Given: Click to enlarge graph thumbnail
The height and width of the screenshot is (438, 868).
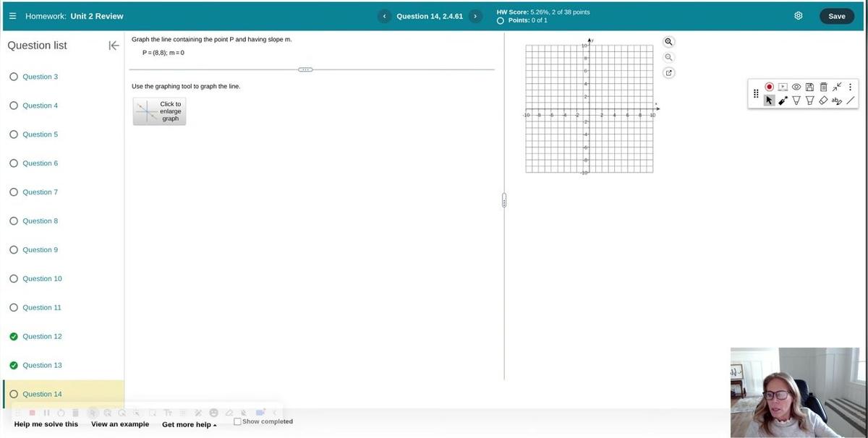Looking at the screenshot, I should point(159,111).
